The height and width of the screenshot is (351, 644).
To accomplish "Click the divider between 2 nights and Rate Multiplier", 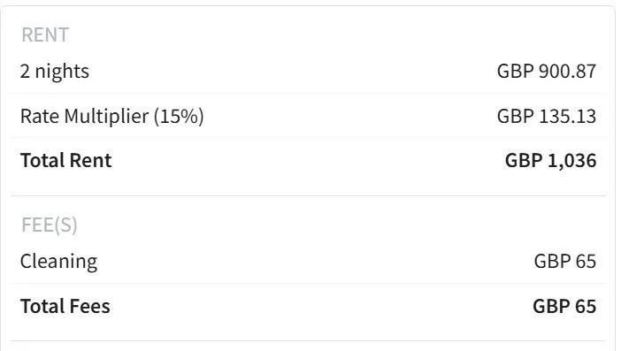I will point(308,94).
